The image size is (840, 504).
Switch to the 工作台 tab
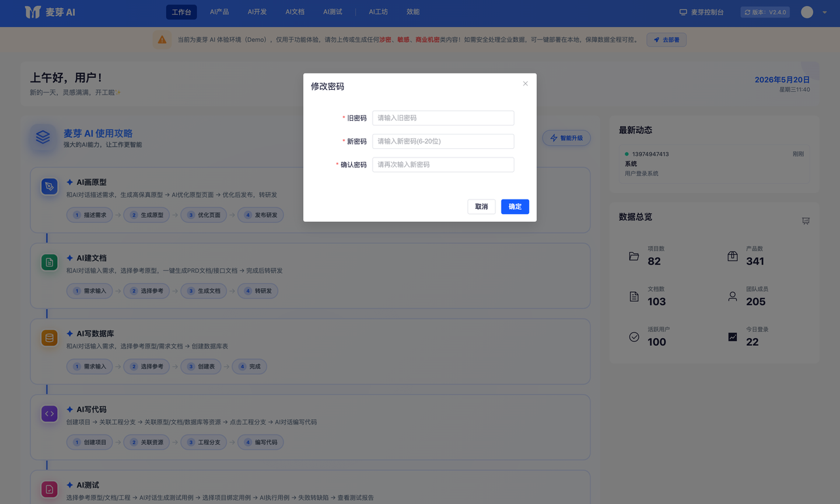click(x=181, y=12)
